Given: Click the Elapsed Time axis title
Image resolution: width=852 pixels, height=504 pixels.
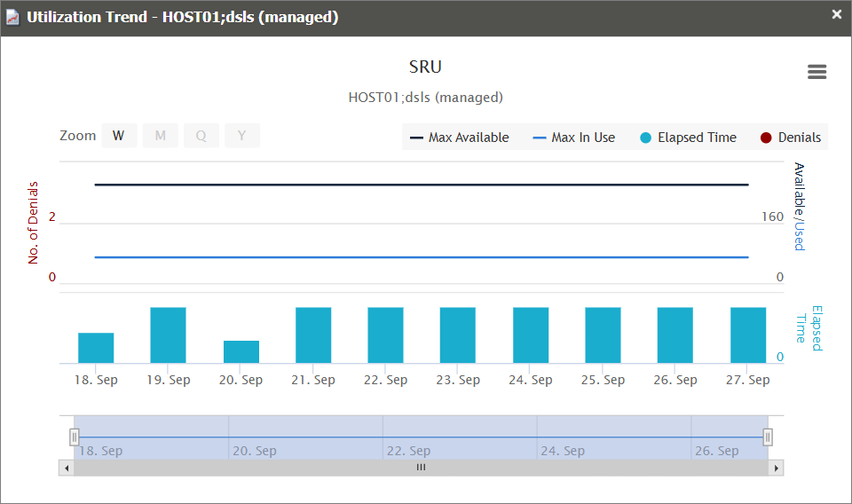Looking at the screenshot, I should coord(809,328).
